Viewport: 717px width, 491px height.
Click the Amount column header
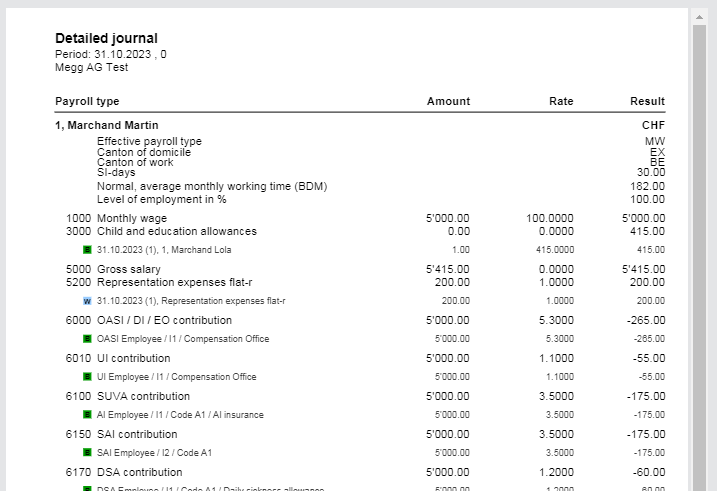point(448,101)
